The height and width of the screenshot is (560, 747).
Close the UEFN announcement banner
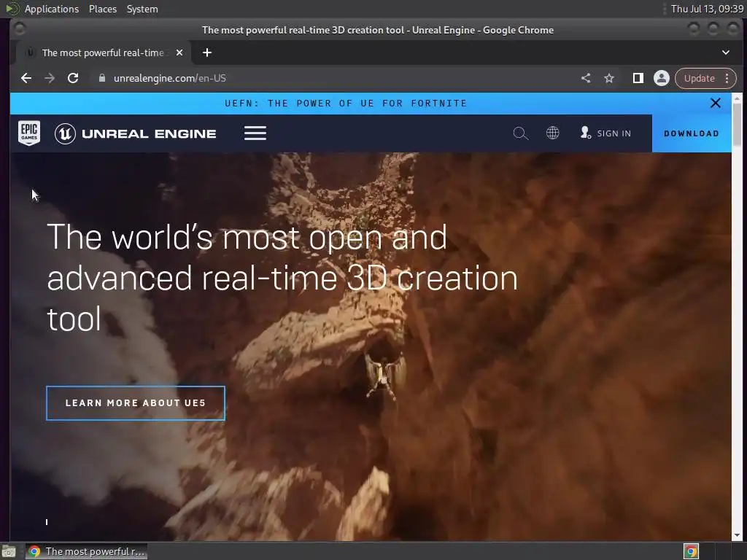click(715, 103)
